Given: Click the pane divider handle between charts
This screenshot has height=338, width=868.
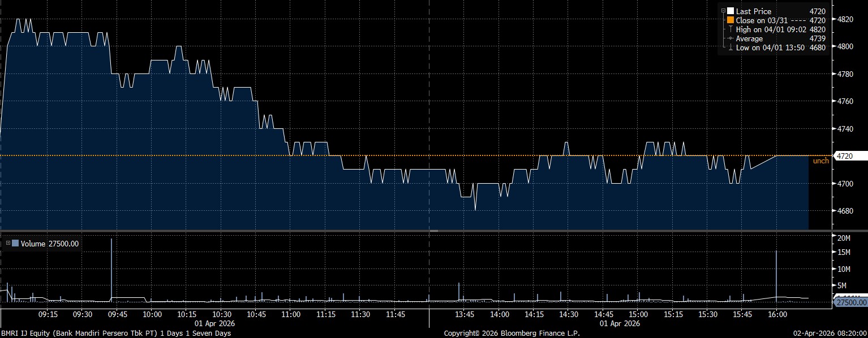Looking at the screenshot, I should [x=433, y=231].
